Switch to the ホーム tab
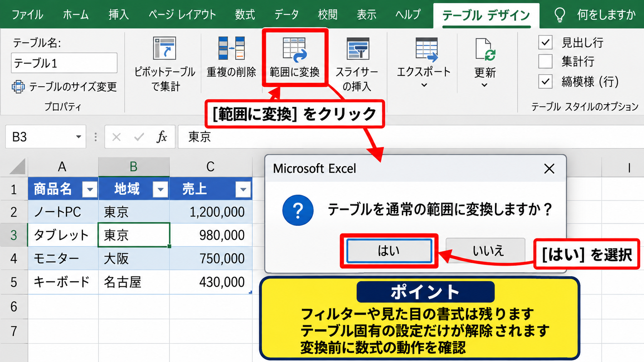The height and width of the screenshot is (362, 644). point(76,15)
